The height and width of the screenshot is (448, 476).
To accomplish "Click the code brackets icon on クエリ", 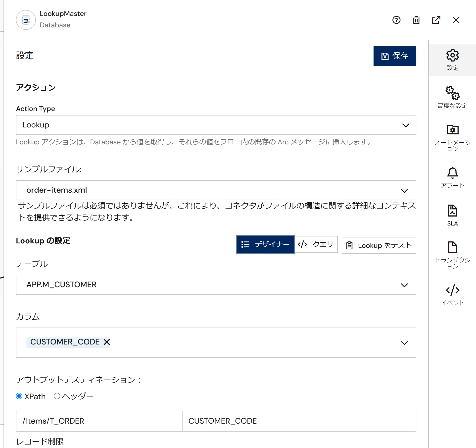I will click(x=302, y=244).
